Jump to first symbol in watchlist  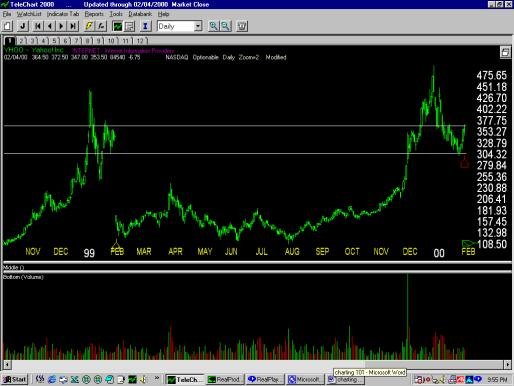38,26
